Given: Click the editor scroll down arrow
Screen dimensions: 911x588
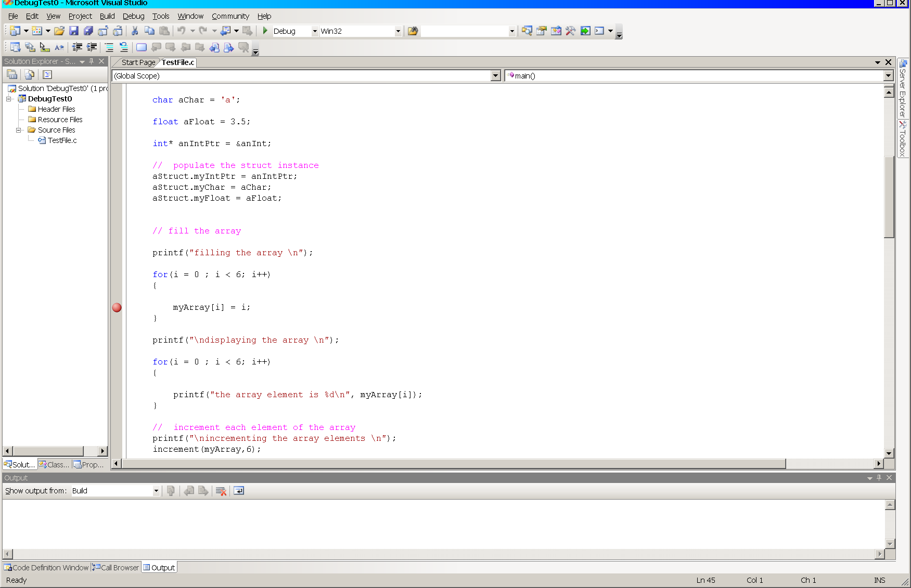Looking at the screenshot, I should (889, 453).
